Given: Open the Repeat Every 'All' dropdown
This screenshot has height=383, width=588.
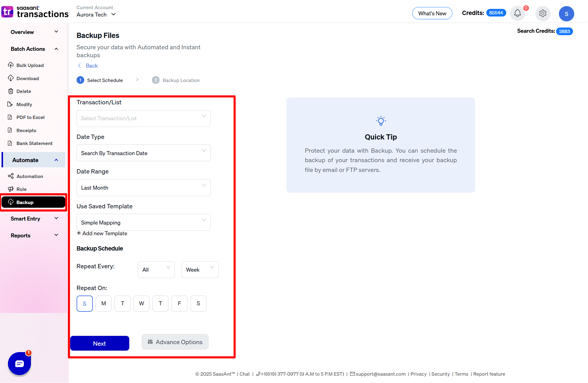Looking at the screenshot, I should (156, 270).
